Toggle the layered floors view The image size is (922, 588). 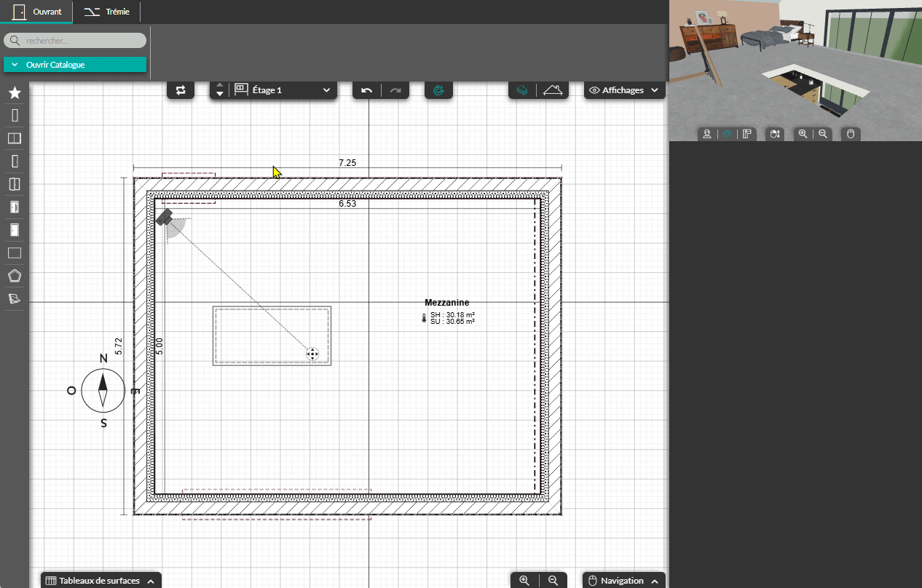521,90
